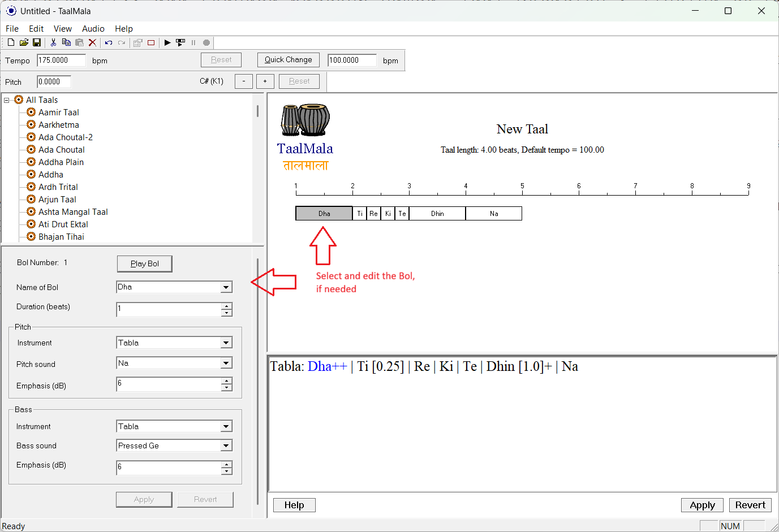This screenshot has width=779, height=532.
Task: Click Reset in the Pitch row
Action: pyautogui.click(x=299, y=81)
